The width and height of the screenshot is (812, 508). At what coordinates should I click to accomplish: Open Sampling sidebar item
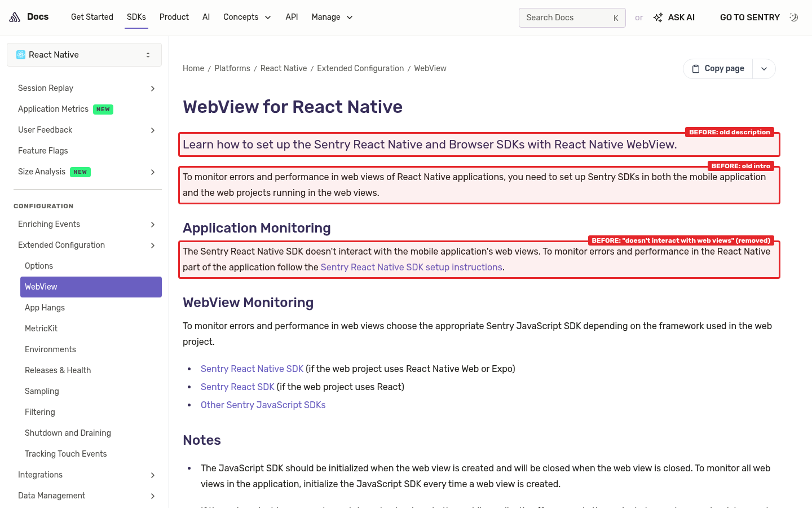(42, 391)
